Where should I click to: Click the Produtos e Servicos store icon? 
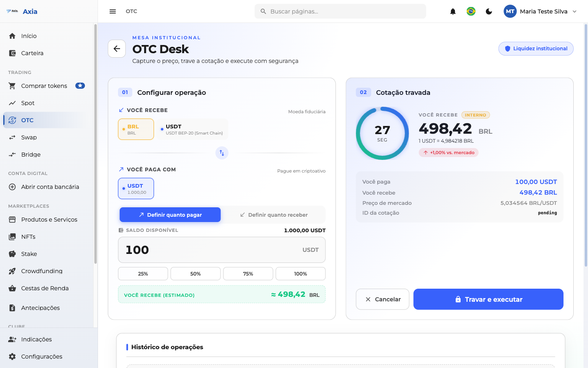pyautogui.click(x=12, y=220)
